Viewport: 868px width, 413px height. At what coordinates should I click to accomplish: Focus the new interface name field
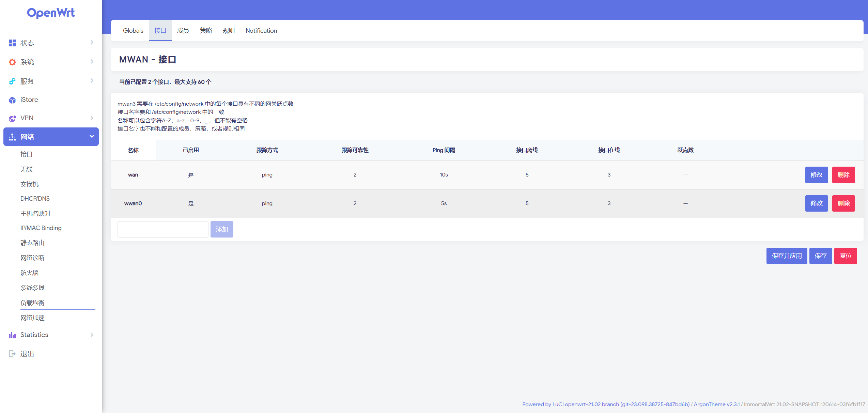163,229
